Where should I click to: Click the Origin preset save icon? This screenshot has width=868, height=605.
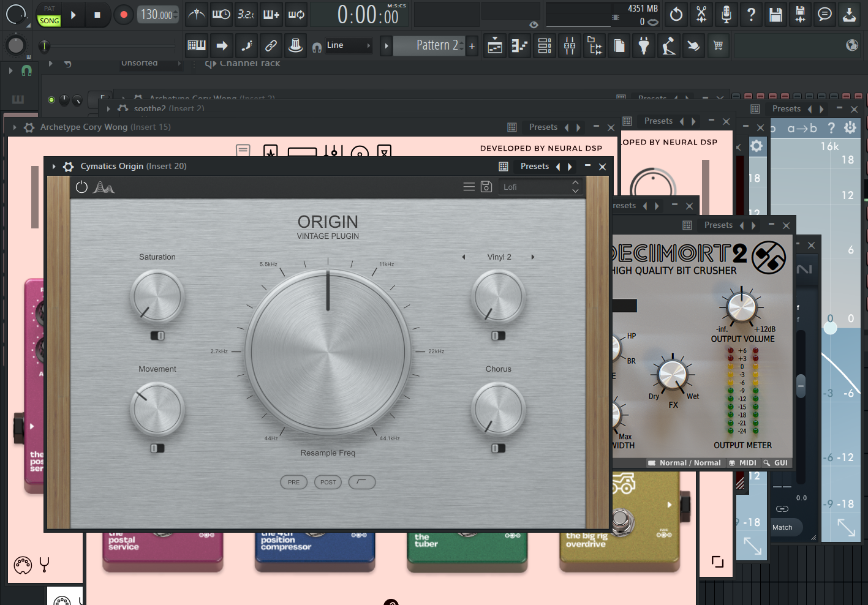[486, 187]
